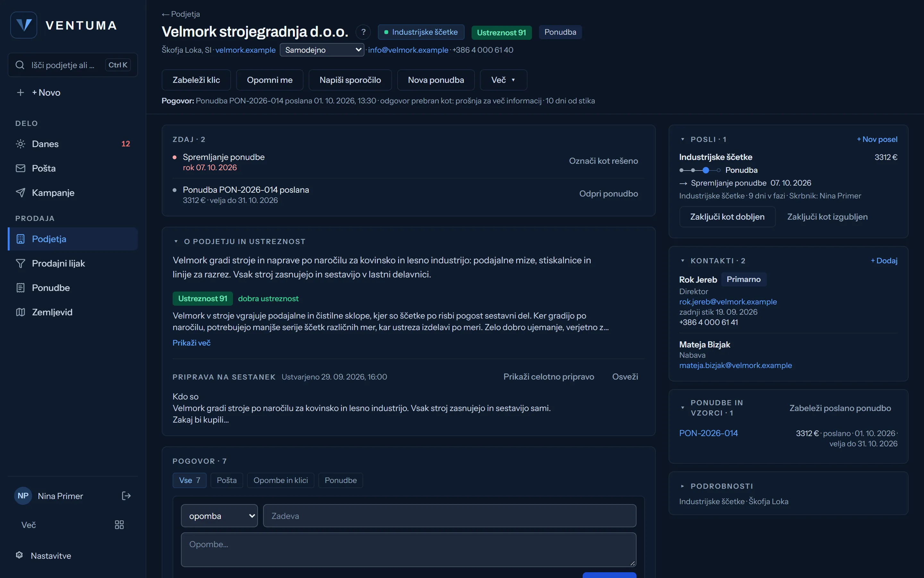Click the search magnifier icon

pyautogui.click(x=20, y=65)
